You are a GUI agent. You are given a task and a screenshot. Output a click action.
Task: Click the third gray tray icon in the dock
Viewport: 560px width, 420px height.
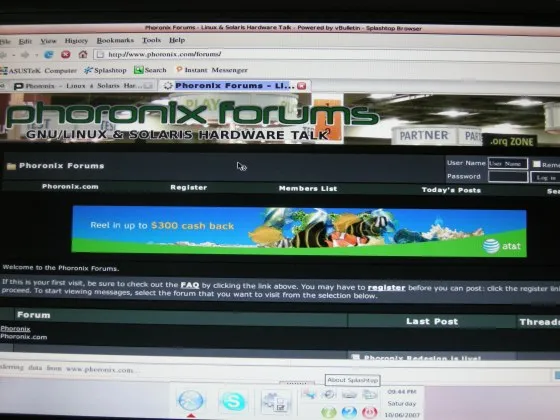pyautogui.click(x=349, y=395)
